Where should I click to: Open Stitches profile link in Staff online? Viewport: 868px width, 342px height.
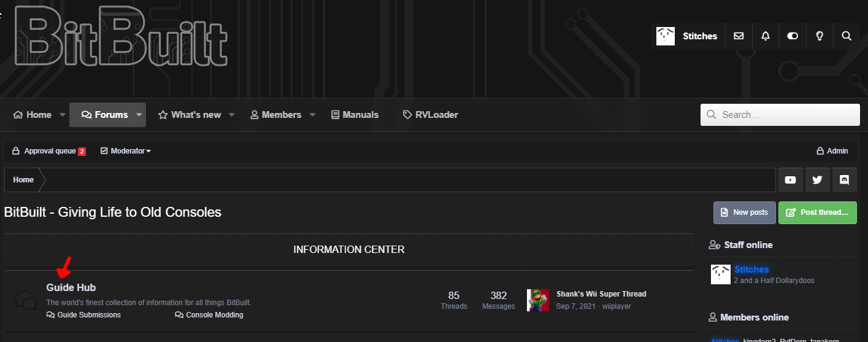pos(751,270)
